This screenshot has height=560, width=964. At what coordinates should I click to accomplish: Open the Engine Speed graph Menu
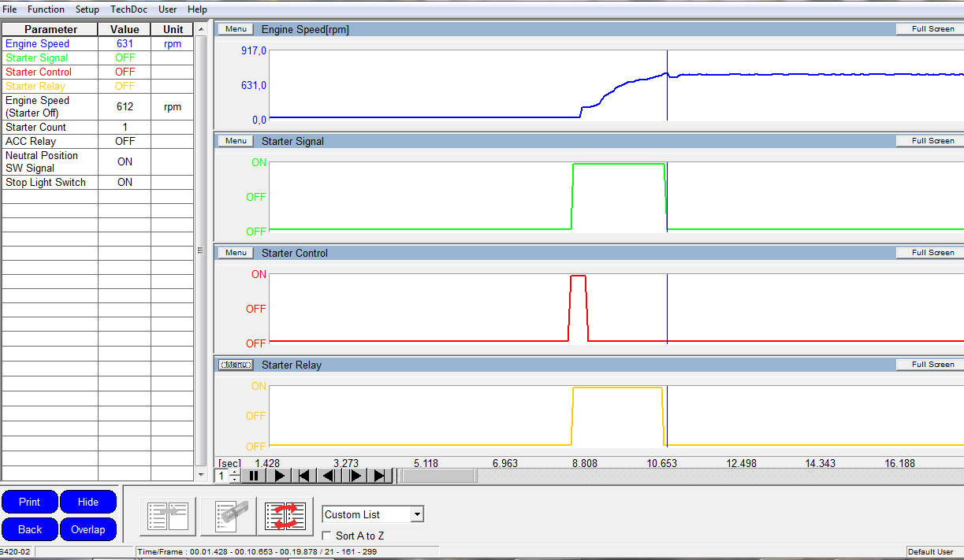pos(236,29)
